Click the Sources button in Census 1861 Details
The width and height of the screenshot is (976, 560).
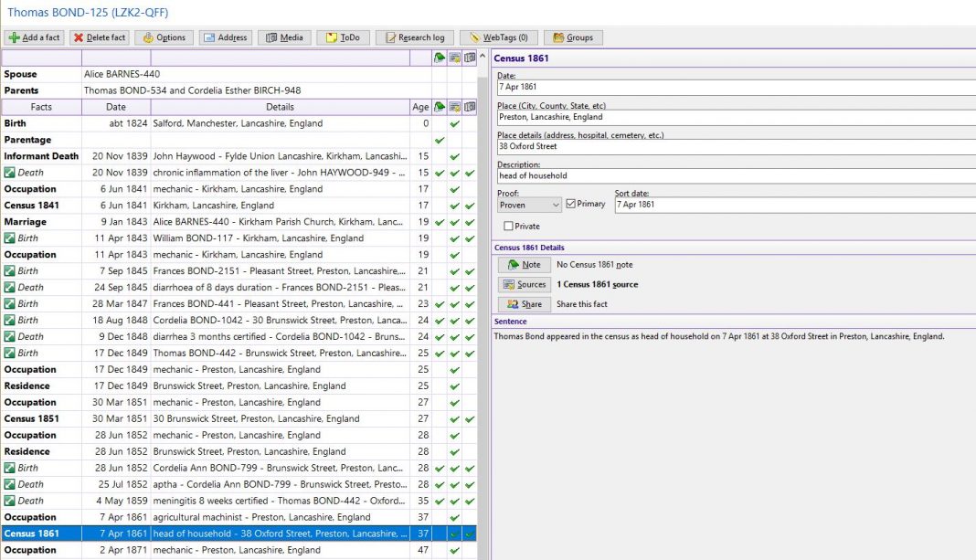525,284
